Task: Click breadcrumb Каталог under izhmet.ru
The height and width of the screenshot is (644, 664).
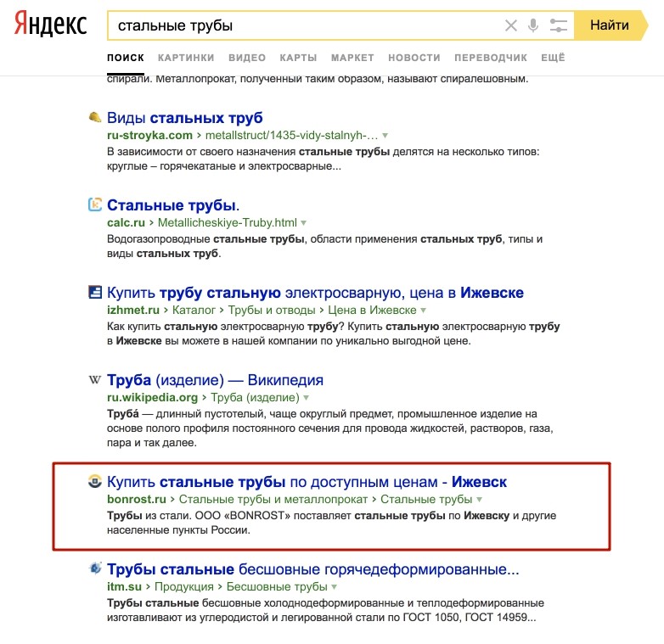Action: click(x=194, y=311)
